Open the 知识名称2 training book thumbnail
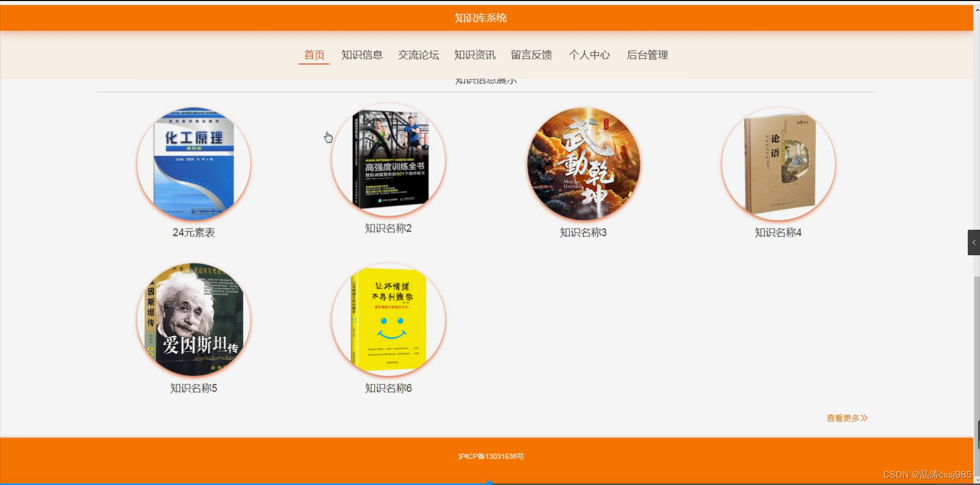Screen dimensions: 980x485 (388, 159)
